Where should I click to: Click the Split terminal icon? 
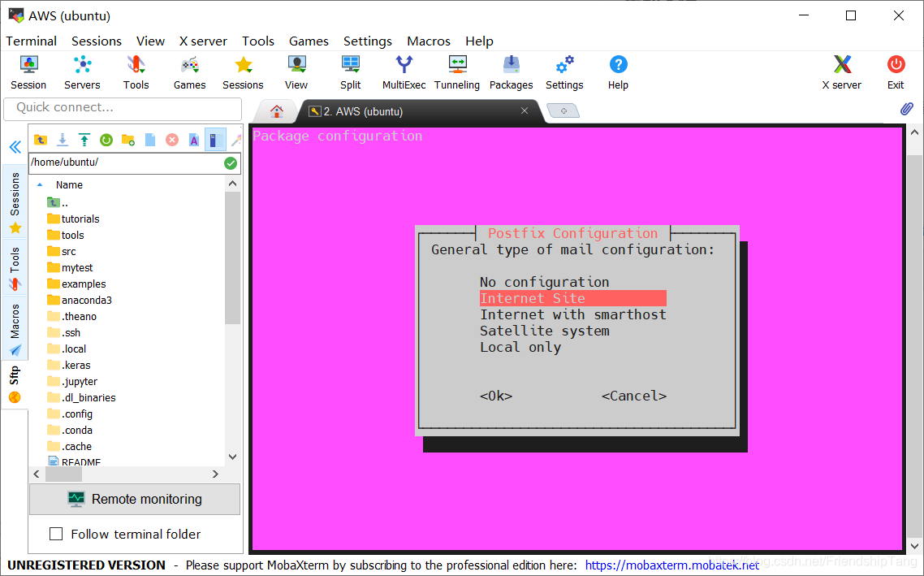coord(351,72)
